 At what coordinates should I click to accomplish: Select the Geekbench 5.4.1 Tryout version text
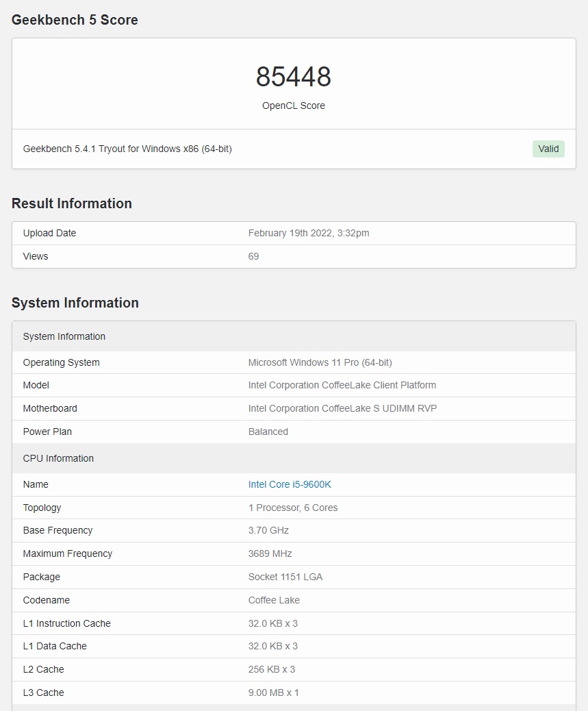tap(127, 149)
